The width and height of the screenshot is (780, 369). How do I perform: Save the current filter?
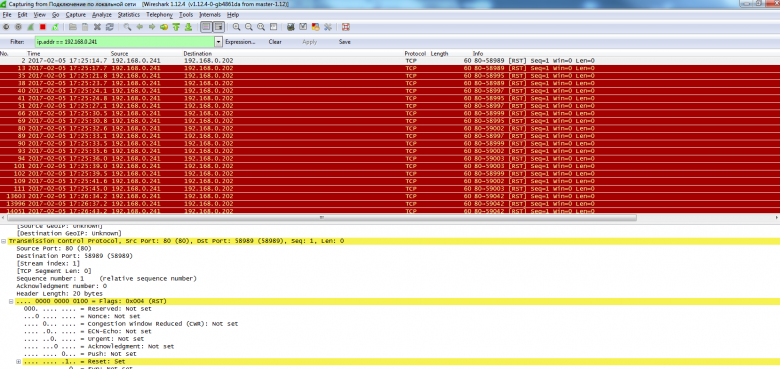click(x=345, y=42)
